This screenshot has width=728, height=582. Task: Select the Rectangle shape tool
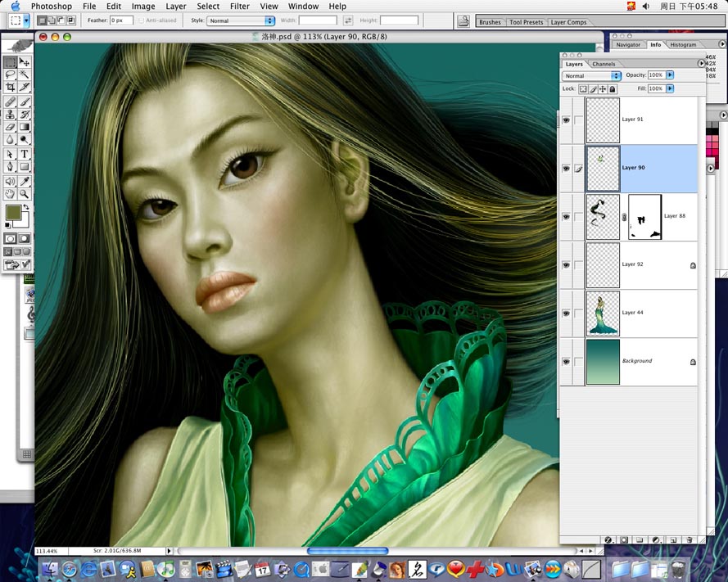coord(24,167)
